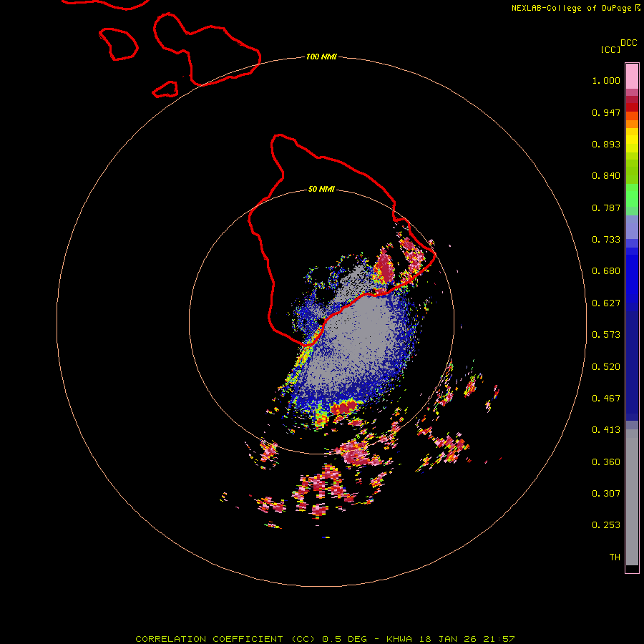Click the 0.253 legend value

(606, 525)
